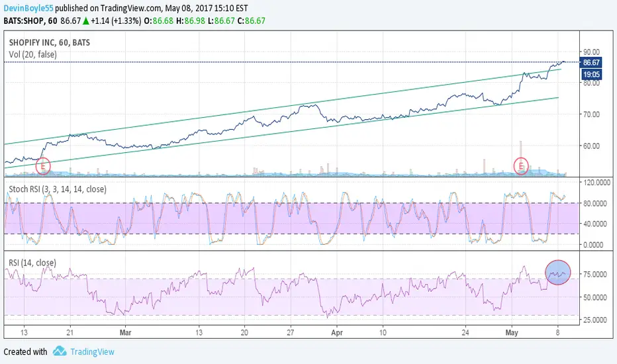The image size is (617, 364).
Task: Click the SHOPIFY INC, 60, BATS chart label
Action: click(x=49, y=42)
